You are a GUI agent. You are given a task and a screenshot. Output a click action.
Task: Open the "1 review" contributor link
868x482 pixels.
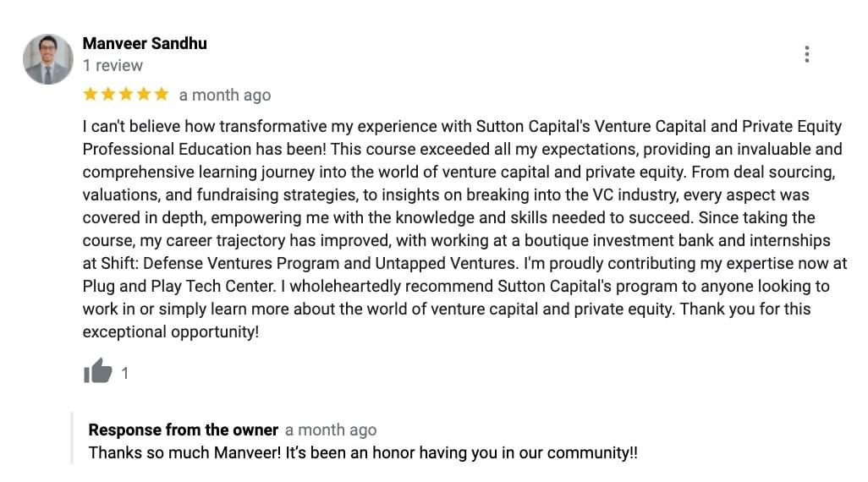(x=113, y=65)
